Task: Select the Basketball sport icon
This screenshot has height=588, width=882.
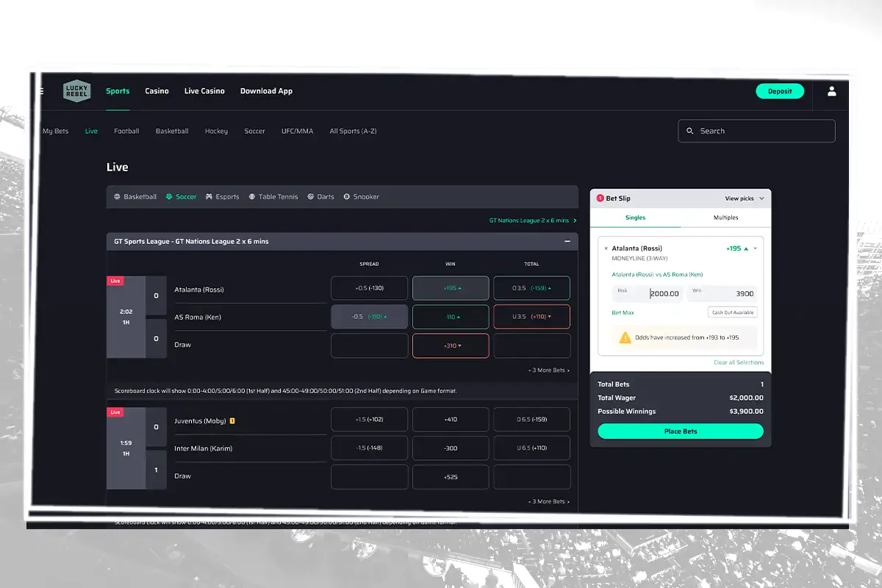Action: point(116,196)
